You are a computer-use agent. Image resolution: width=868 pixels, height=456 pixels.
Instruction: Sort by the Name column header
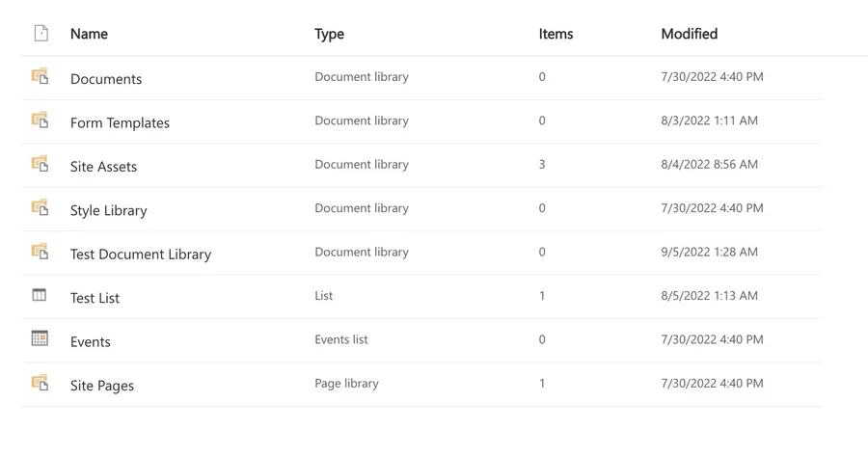[x=89, y=34]
